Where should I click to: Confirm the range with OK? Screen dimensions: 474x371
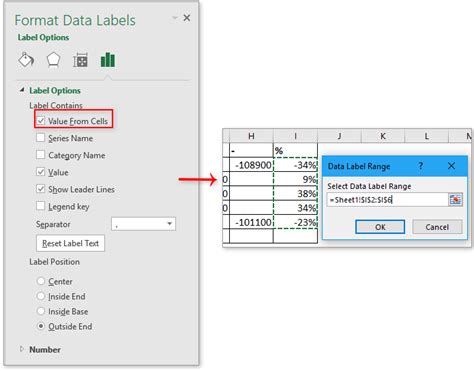(x=380, y=227)
